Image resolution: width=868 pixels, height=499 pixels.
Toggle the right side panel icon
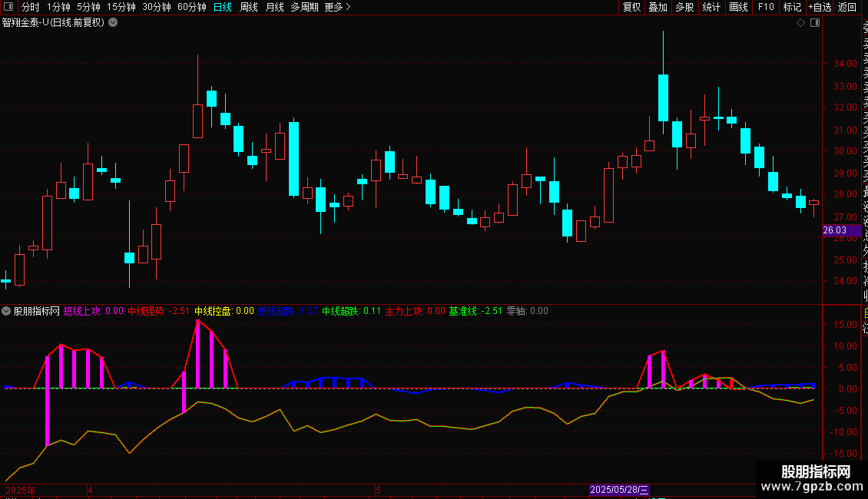pyautogui.click(x=815, y=23)
